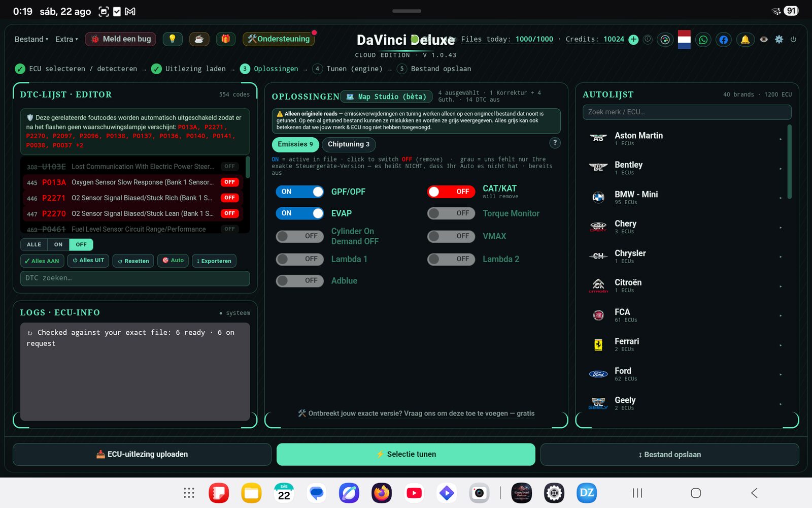Screen dimensions: 812x508
Task: Toggle the Adblue switch
Action: point(300,280)
